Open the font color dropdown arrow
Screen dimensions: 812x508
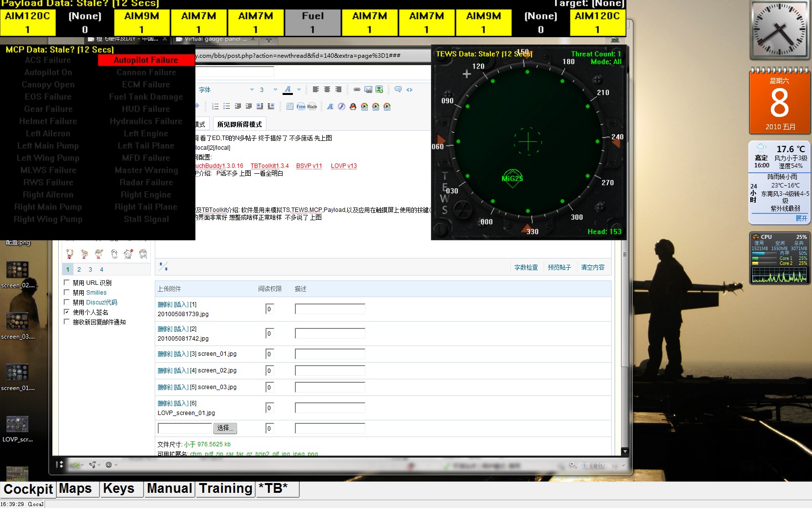tap(299, 90)
